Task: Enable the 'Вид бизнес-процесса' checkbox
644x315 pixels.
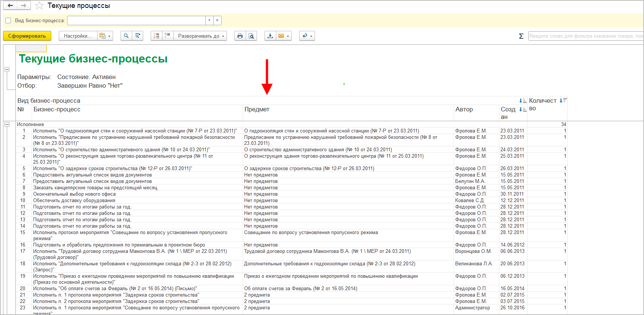Action: pos(8,20)
